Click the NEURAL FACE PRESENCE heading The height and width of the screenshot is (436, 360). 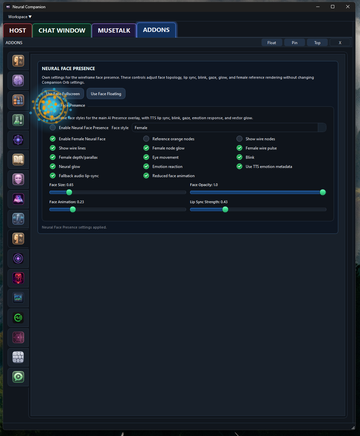tap(68, 68)
